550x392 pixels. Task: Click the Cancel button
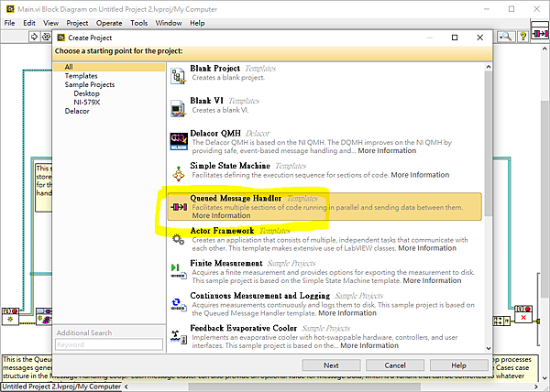[x=394, y=365]
